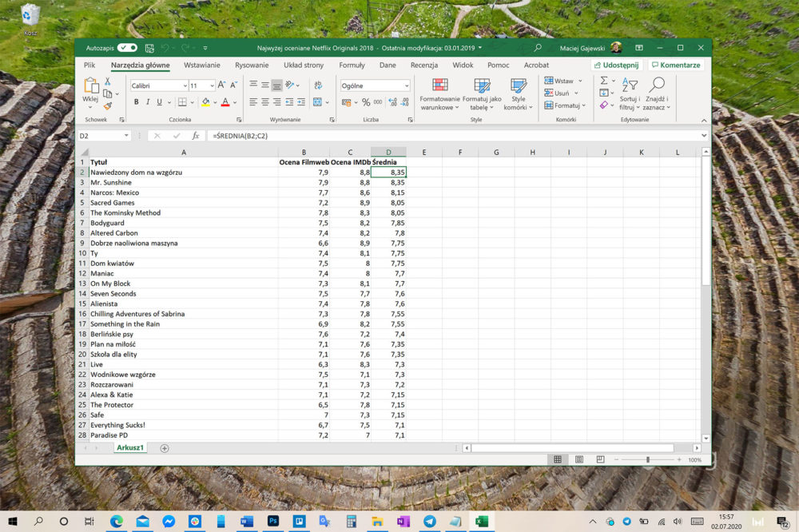
Task: Decrease decimal places
Action: click(404, 102)
